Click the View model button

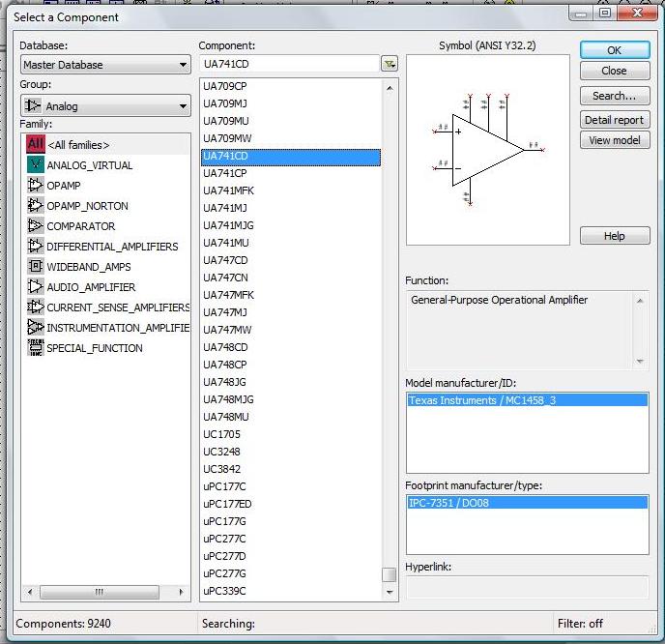614,140
